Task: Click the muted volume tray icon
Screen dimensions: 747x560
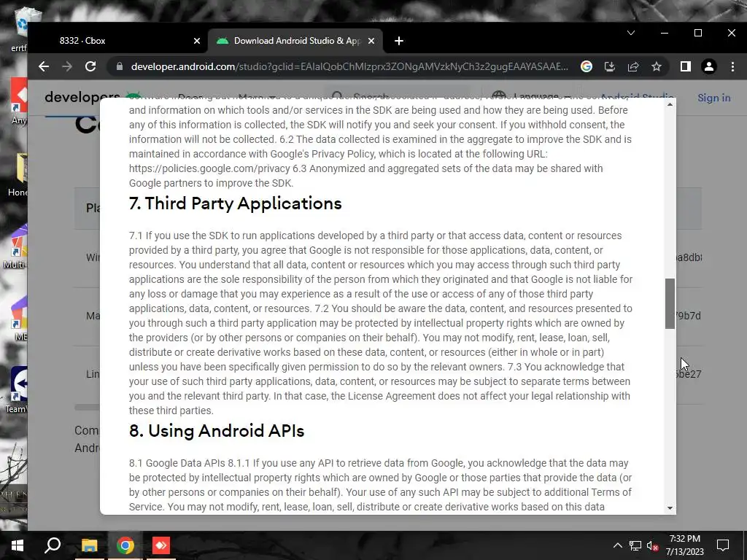Action: tap(652, 545)
